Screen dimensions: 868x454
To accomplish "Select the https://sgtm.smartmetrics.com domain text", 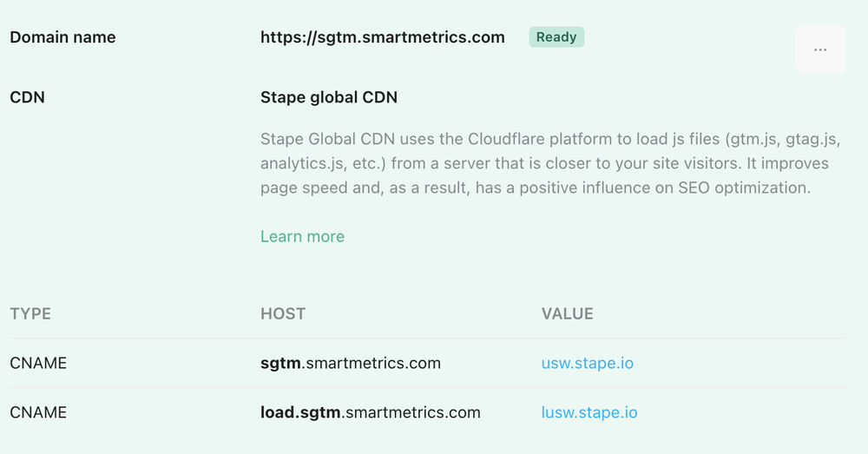I will 383,37.
